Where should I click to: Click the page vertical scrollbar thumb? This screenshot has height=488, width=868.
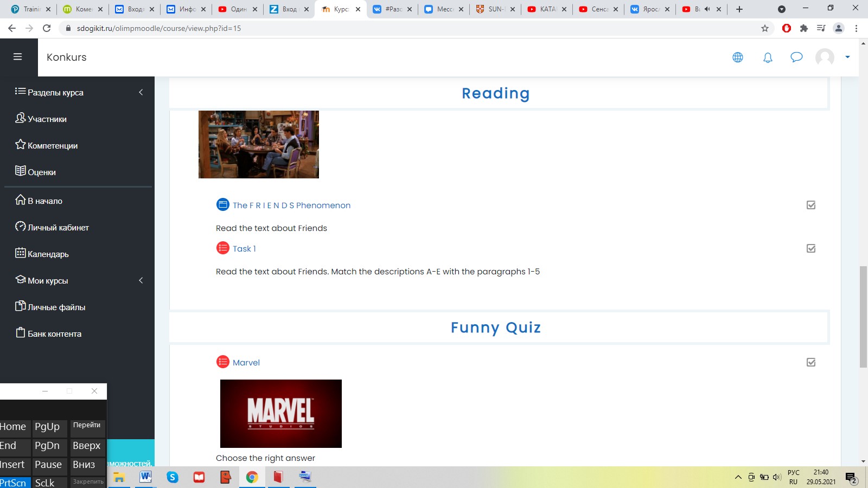tap(863, 317)
